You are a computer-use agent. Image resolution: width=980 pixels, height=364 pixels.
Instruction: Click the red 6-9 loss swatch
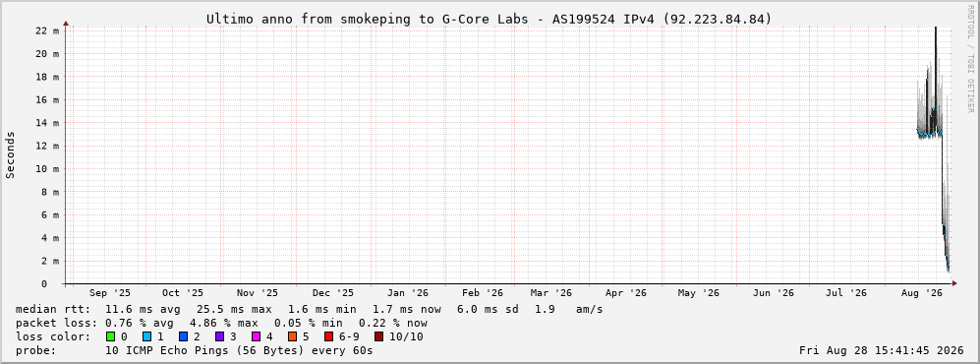[x=328, y=337]
